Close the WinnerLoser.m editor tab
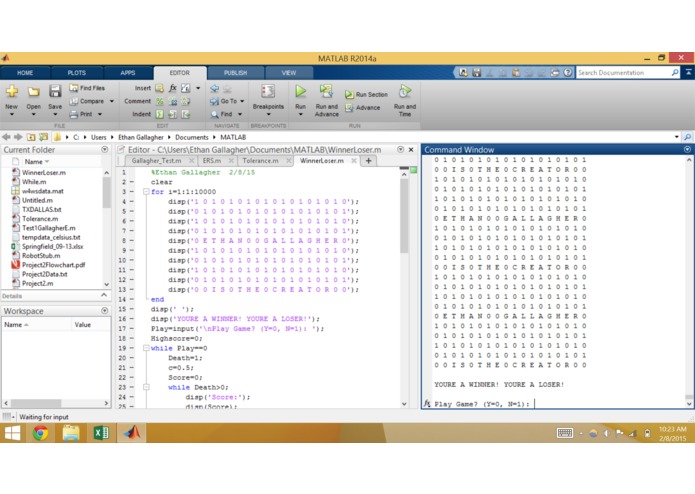 (354, 161)
